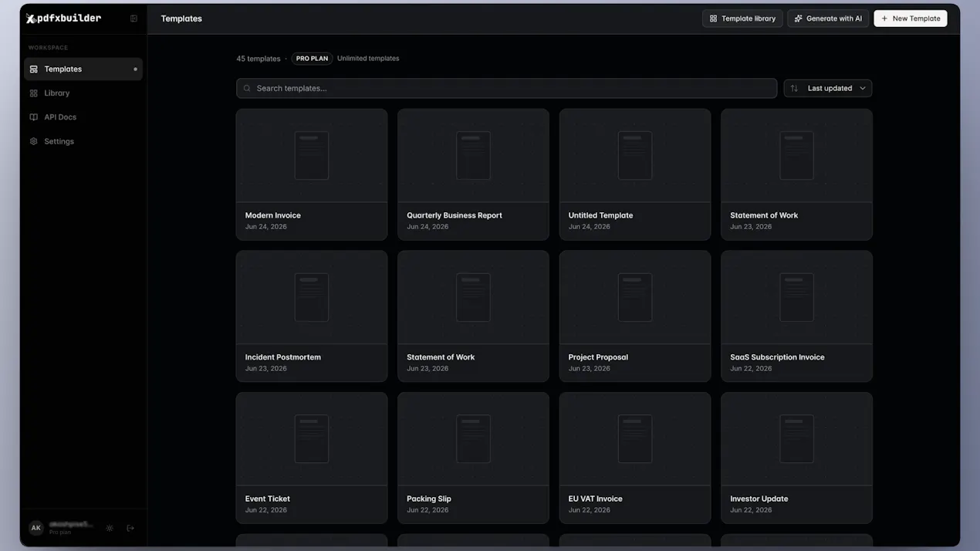Click the magnifier icon in search bar

247,89
